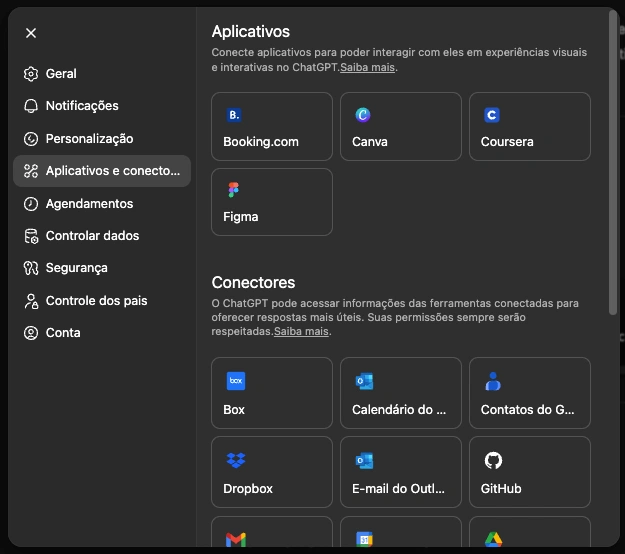Click Saiba mais link under Conectores
The image size is (625, 554).
click(301, 331)
